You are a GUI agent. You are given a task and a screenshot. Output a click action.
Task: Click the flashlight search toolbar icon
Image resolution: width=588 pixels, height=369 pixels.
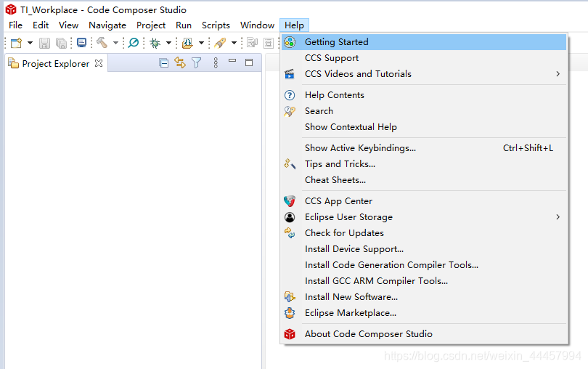tap(220, 43)
